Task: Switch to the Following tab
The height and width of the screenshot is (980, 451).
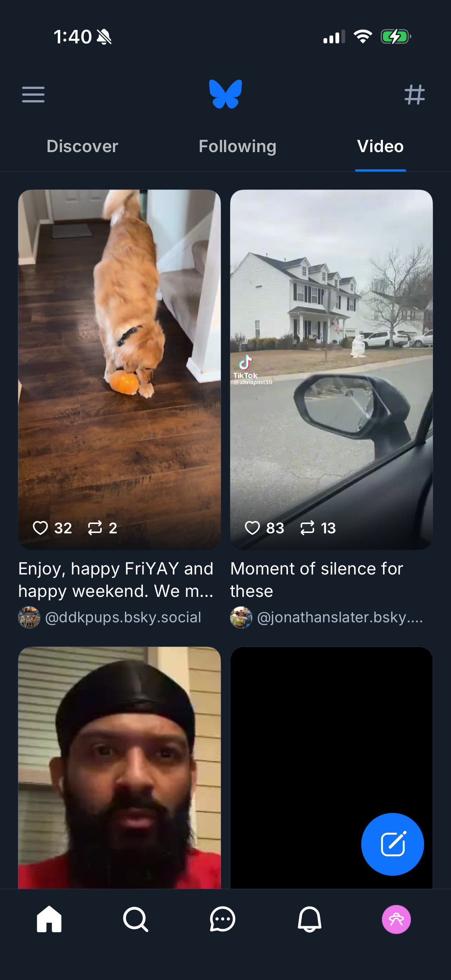Action: pyautogui.click(x=237, y=147)
